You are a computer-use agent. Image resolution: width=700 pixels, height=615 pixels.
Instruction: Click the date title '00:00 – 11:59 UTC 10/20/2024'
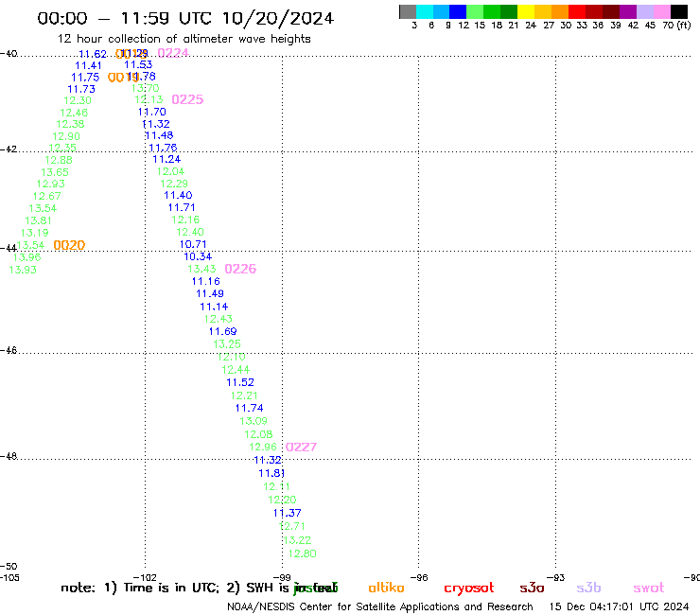coord(185,18)
